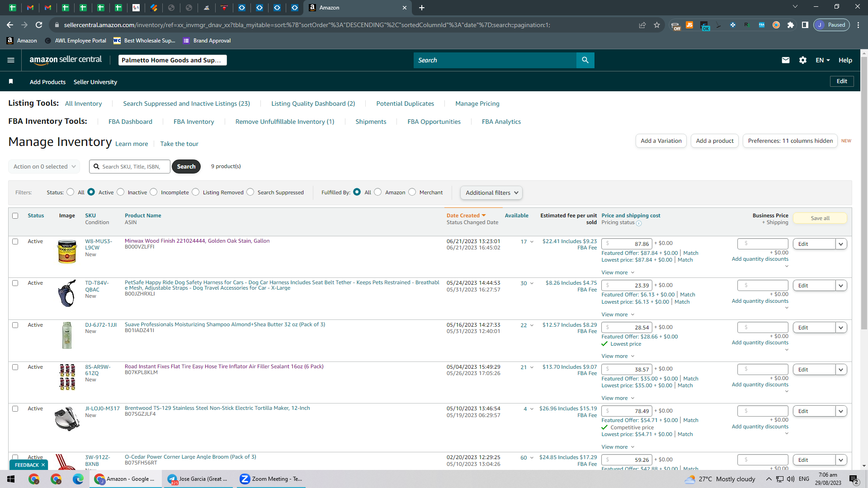Open the All Inventory listing tool
Image resolution: width=868 pixels, height=488 pixels.
[84, 103]
